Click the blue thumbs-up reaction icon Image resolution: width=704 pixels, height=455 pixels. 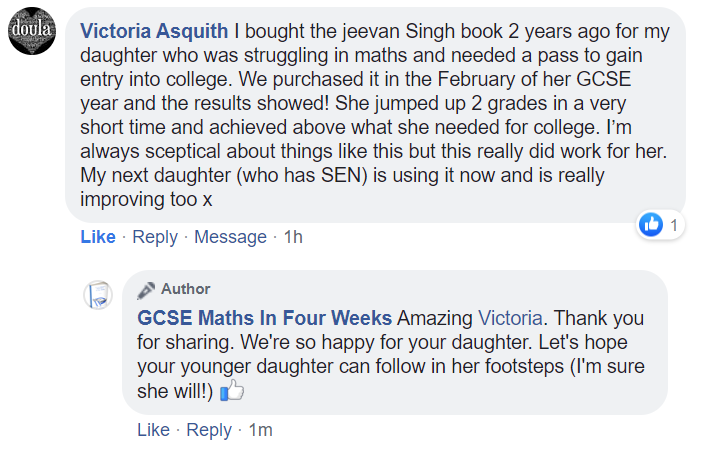(x=651, y=225)
